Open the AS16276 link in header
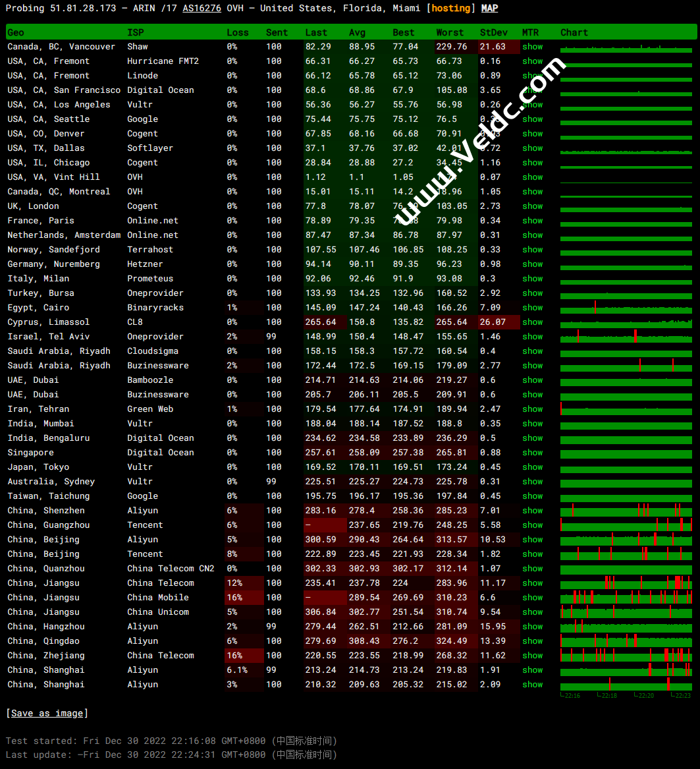The image size is (700, 769). coord(202,9)
